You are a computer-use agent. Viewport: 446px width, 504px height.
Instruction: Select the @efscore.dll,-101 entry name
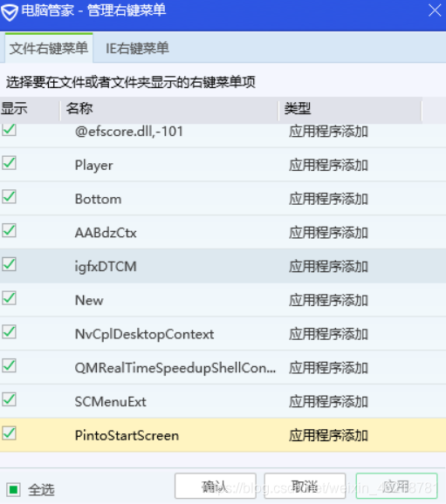point(129,132)
